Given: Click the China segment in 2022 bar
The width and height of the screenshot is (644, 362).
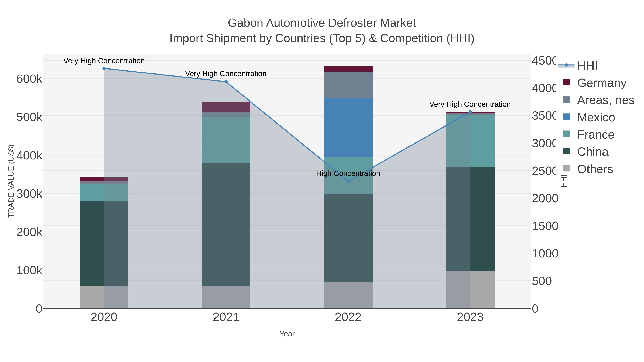Looking at the screenshot, I should [x=348, y=238].
